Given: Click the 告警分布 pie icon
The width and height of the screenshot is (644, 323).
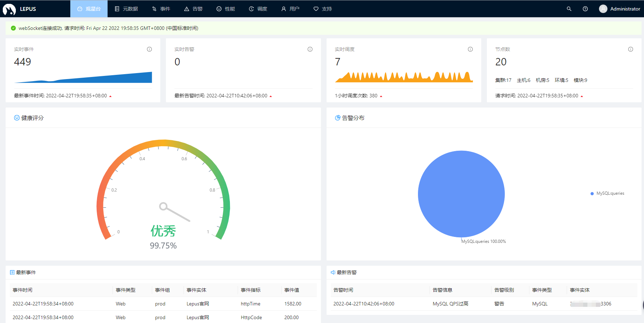Looking at the screenshot, I should pos(337,118).
